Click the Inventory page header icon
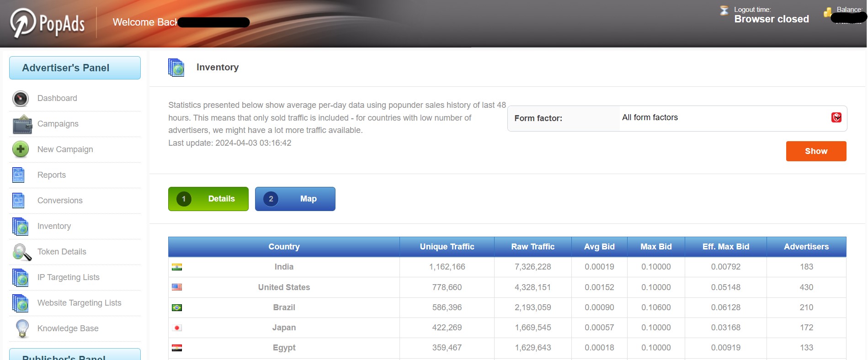The width and height of the screenshot is (868, 360). 176,68
